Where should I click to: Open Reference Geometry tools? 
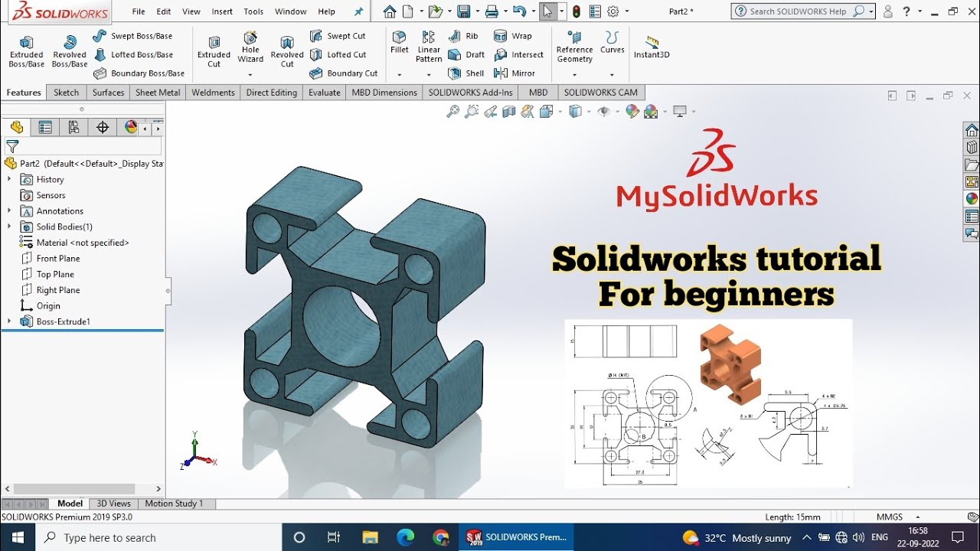[574, 47]
